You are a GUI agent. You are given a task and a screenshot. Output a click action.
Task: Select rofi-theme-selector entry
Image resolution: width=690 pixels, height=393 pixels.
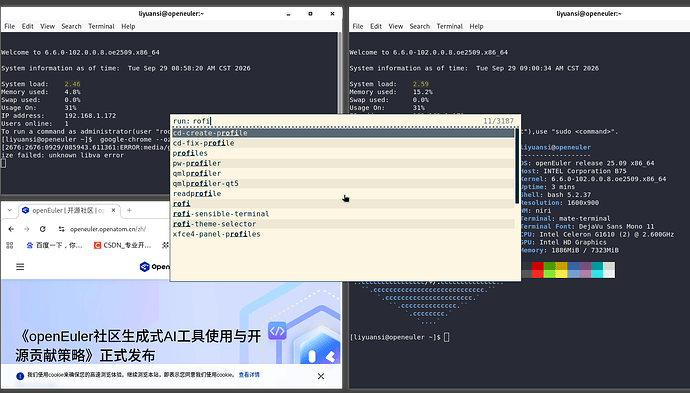(343, 224)
